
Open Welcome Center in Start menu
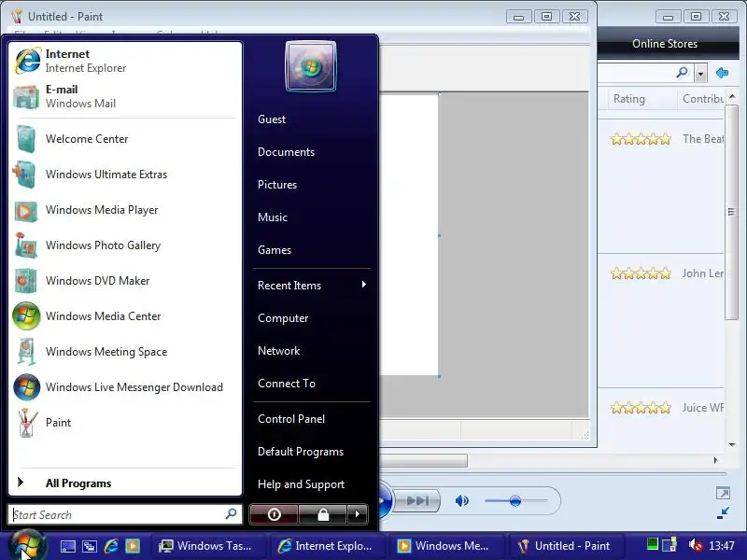point(125,138)
